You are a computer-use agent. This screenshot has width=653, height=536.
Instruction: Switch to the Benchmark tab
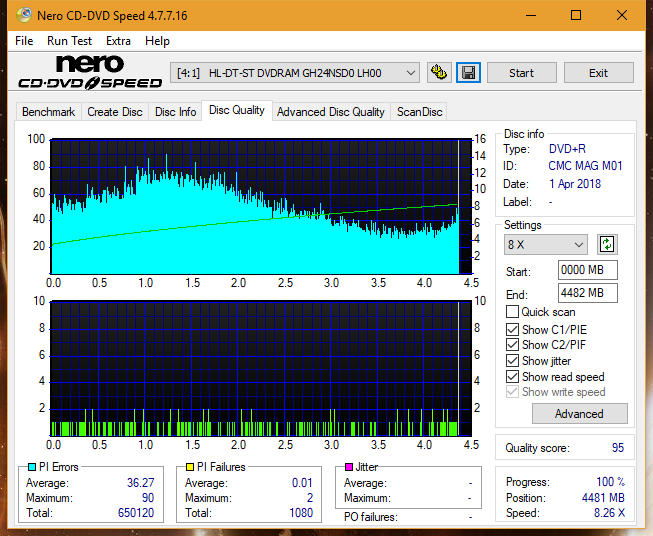click(49, 112)
